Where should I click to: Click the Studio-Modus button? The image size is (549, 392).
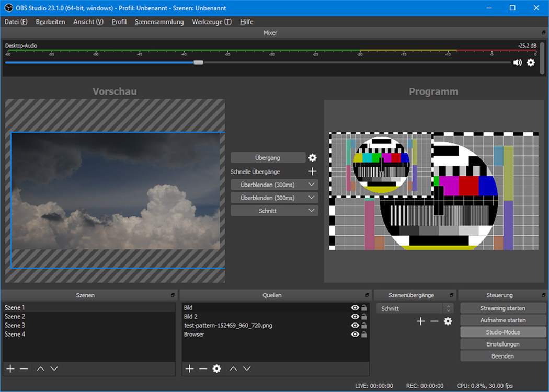click(503, 332)
